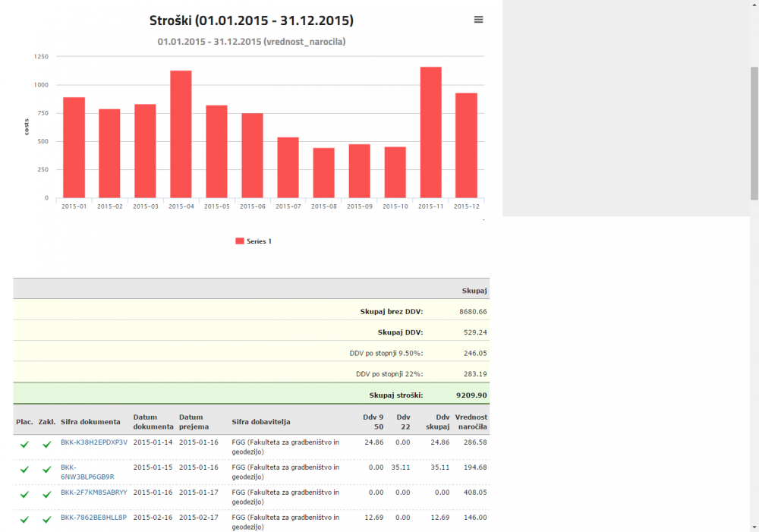This screenshot has height=532, width=759.
Task: Click the paid checkmark for BKK-2F7KM8SABRYY
Action: [x=24, y=494]
